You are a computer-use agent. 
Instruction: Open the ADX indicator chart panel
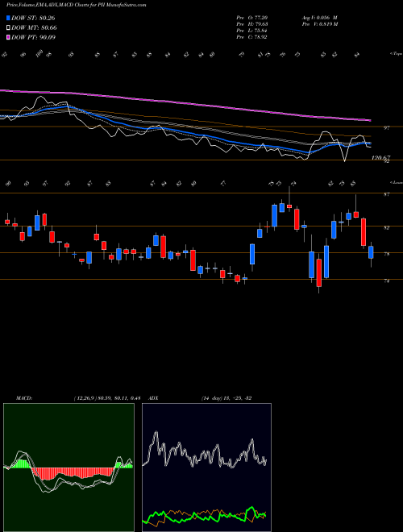tap(206, 468)
